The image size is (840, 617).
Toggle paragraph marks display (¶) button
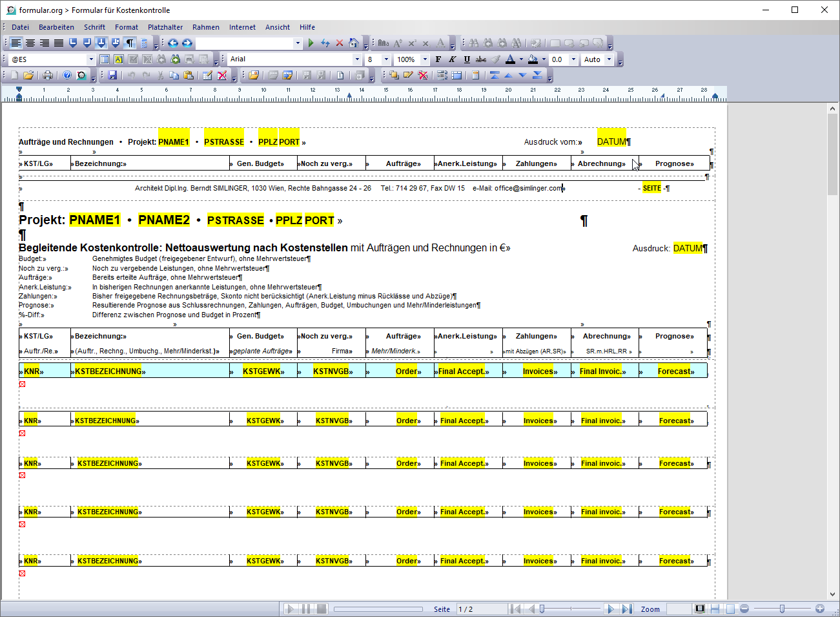pos(130,43)
